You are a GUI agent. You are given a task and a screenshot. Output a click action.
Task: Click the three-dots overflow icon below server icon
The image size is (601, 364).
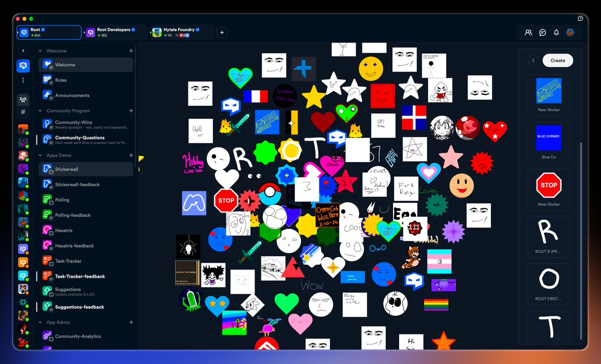click(23, 81)
